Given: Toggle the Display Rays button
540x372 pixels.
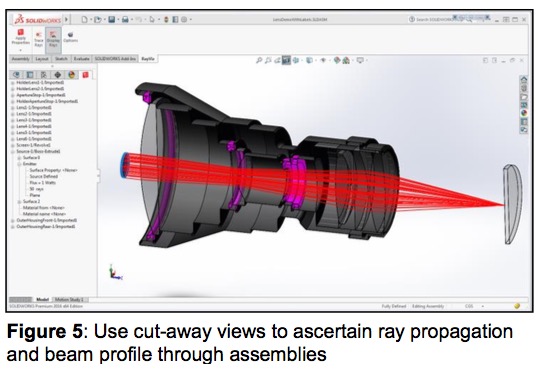Looking at the screenshot, I should click(53, 39).
